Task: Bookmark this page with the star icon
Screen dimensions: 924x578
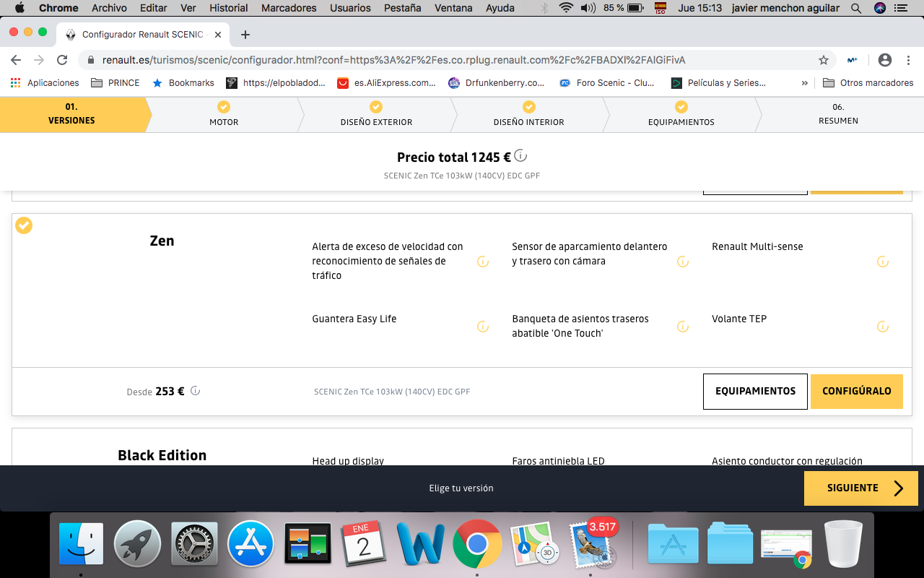Action: point(823,60)
